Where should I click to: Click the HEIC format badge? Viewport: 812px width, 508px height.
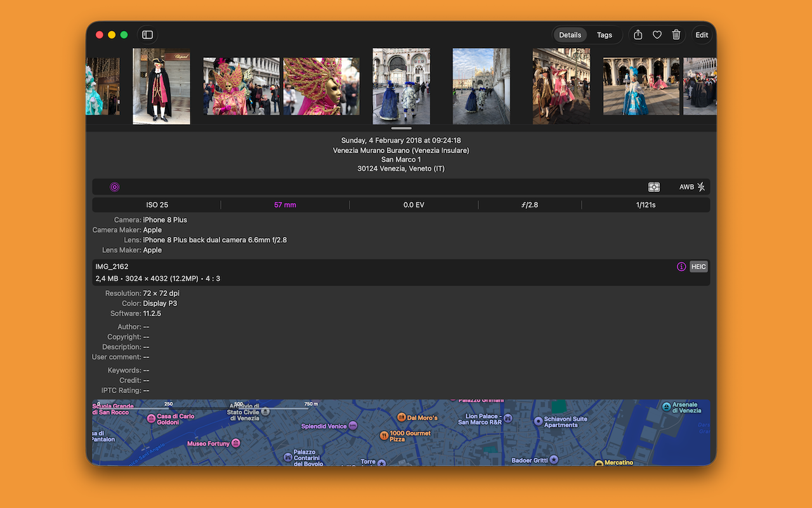click(698, 267)
